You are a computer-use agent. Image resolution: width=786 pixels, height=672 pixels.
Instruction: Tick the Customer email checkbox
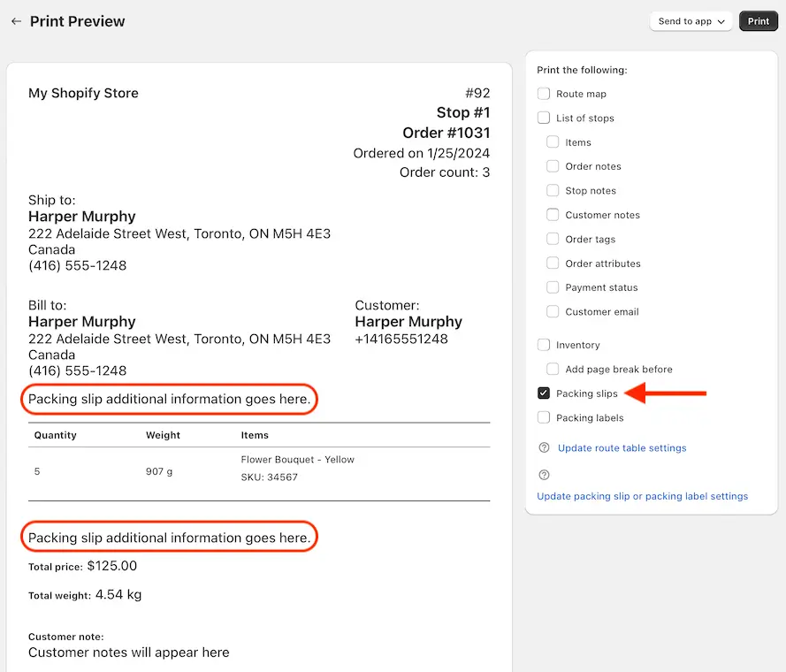(x=553, y=311)
